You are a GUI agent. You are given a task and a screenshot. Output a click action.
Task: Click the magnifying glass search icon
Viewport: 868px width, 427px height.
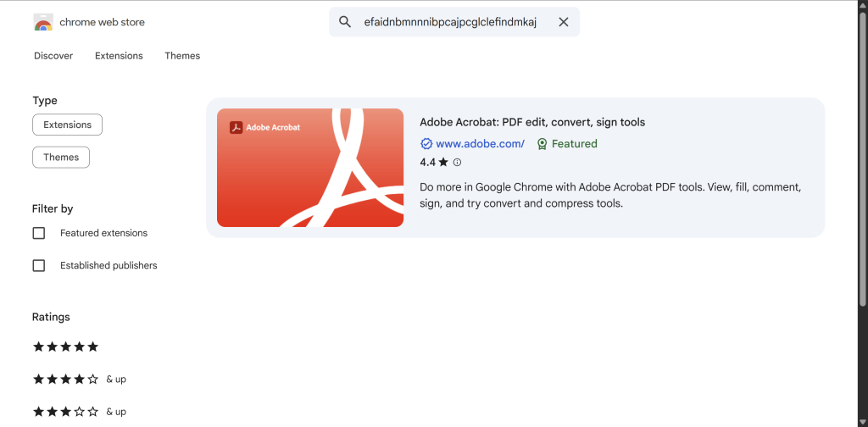coord(345,22)
